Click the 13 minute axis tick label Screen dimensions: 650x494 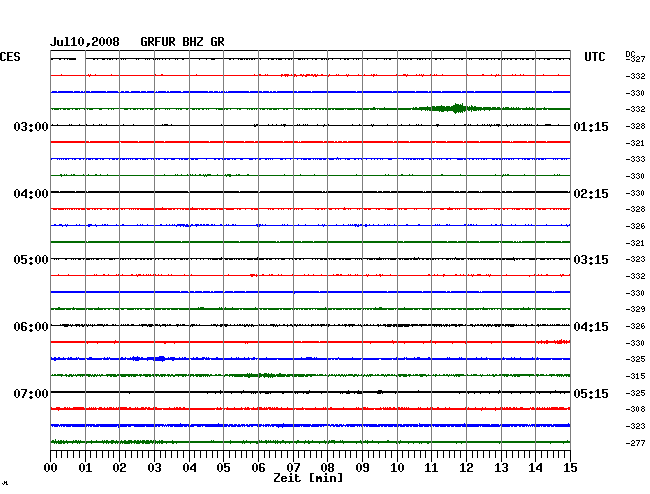coord(501,467)
